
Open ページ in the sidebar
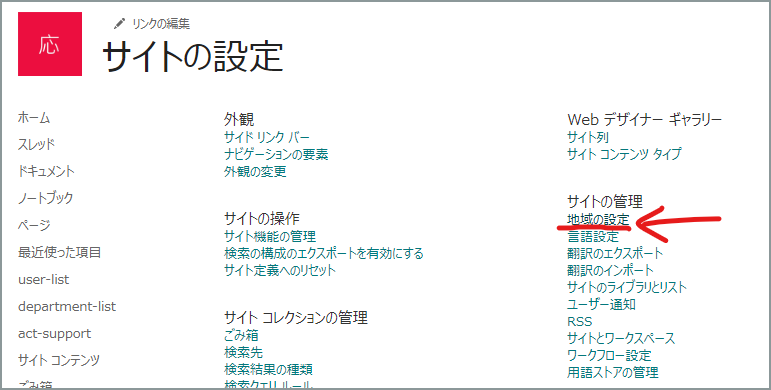point(34,225)
